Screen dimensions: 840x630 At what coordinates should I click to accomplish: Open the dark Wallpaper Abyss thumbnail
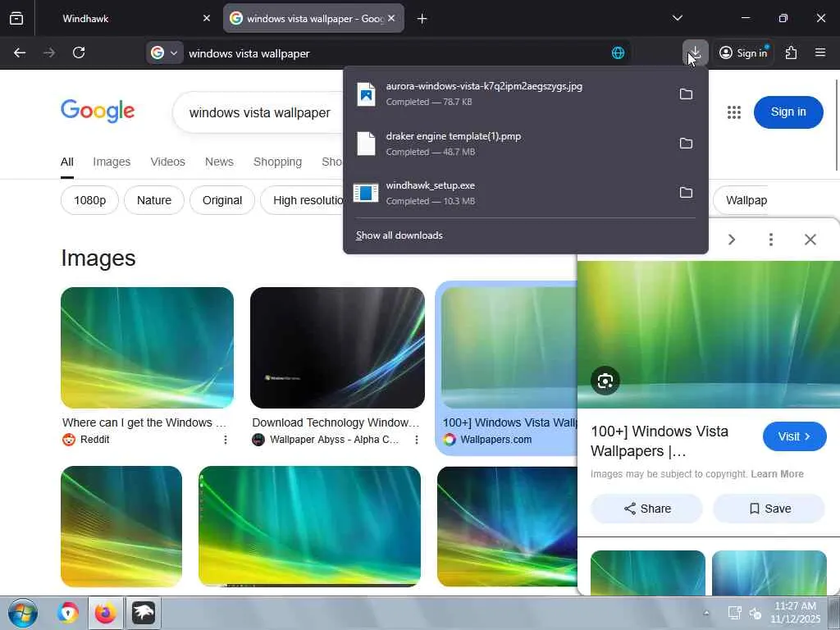[x=337, y=348]
